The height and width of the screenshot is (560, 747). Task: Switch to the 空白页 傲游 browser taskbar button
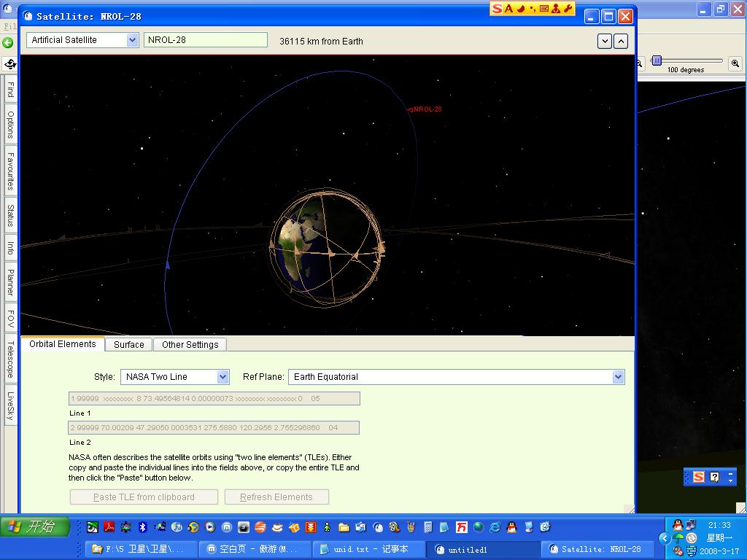pyautogui.click(x=255, y=549)
